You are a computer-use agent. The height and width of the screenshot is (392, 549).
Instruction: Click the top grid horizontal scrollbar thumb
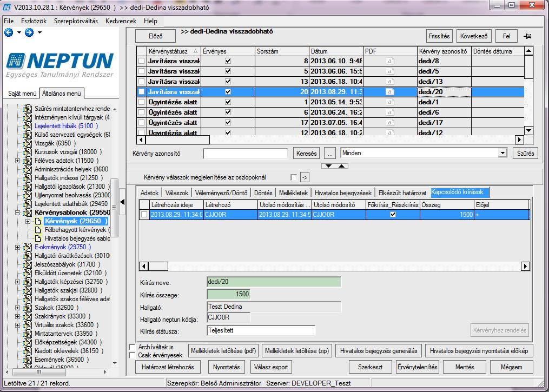click(x=177, y=139)
